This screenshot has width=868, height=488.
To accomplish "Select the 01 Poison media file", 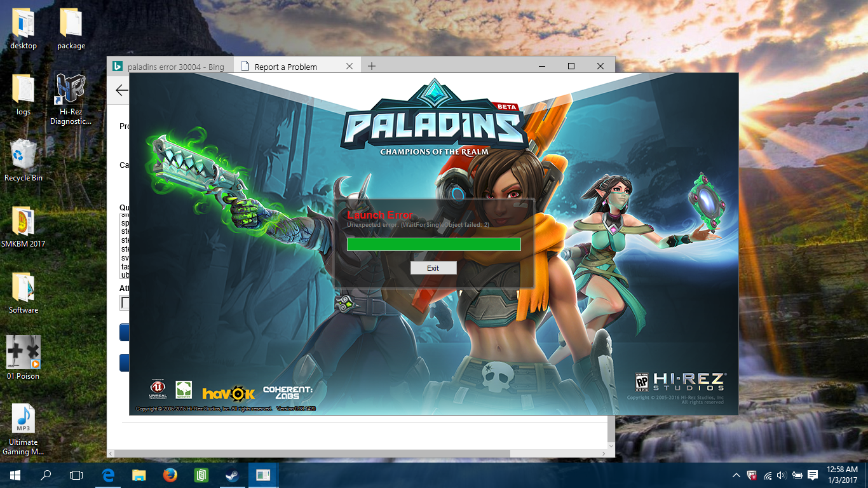I will (24, 358).
